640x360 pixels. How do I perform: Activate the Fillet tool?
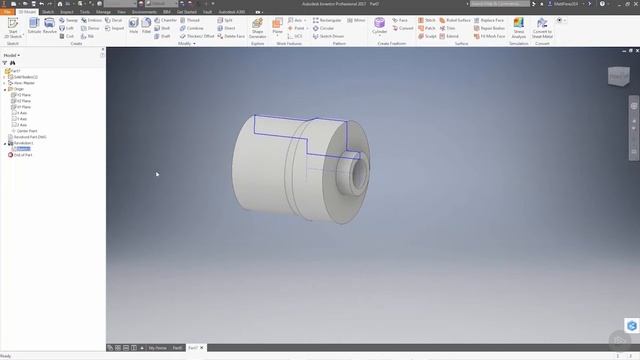point(146,26)
